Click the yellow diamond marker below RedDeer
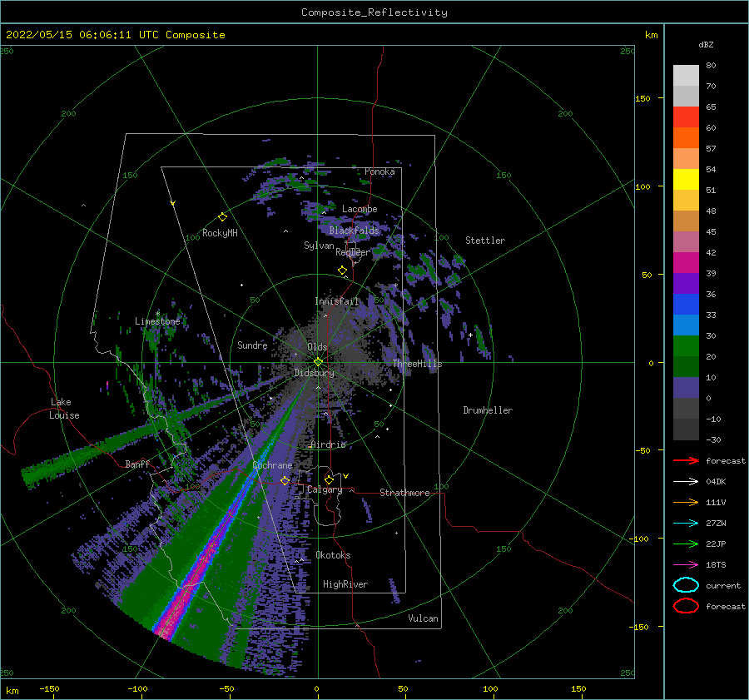 (342, 271)
